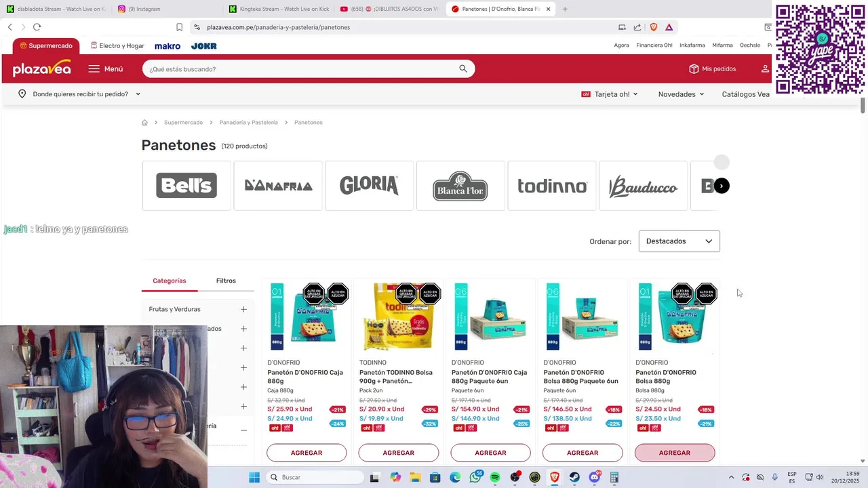The width and height of the screenshot is (868, 488).
Task: Open Tarjeta oh! dropdown
Action: coord(610,94)
